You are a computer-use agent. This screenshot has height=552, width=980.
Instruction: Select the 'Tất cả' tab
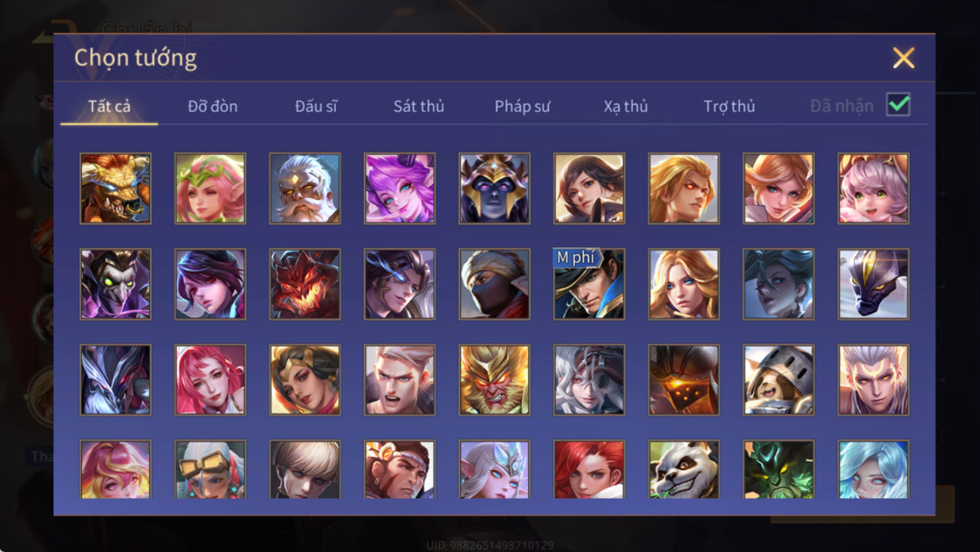click(x=109, y=106)
